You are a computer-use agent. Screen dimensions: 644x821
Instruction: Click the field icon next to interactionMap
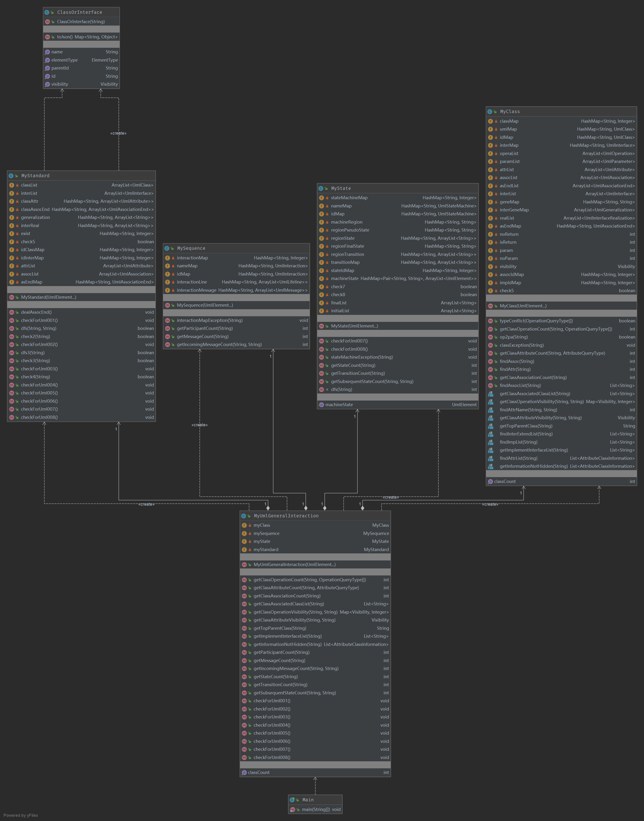167,258
